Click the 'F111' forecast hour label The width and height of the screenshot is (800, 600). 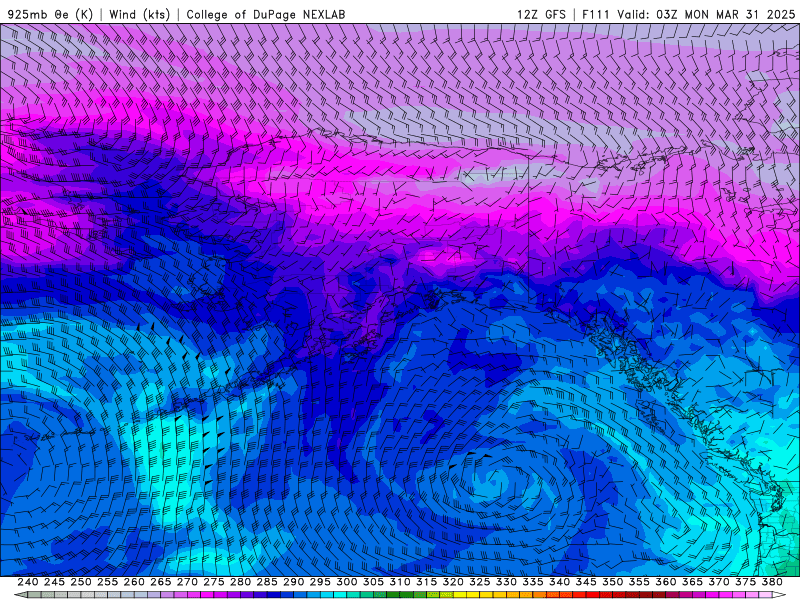click(x=596, y=14)
